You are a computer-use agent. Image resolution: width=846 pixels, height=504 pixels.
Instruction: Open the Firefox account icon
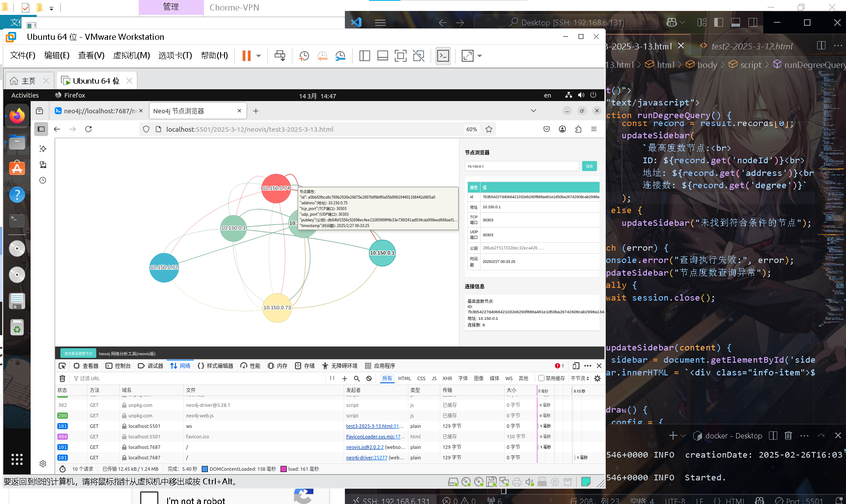click(x=562, y=129)
